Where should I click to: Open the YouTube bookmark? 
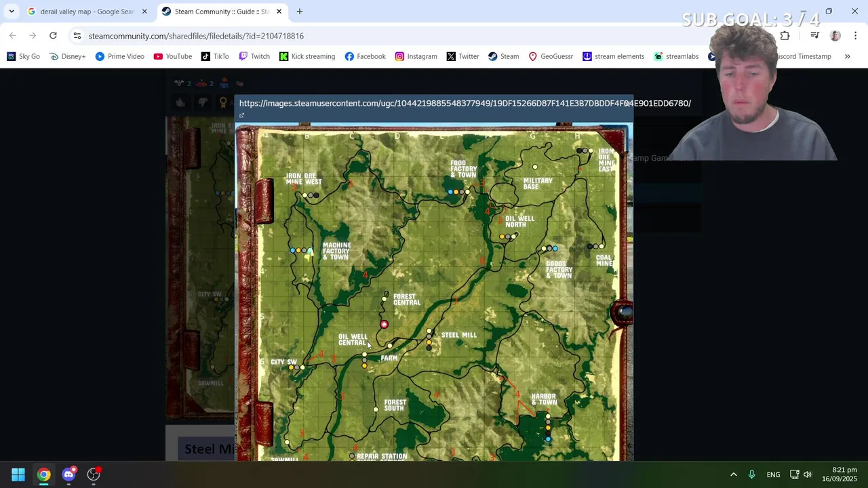pyautogui.click(x=173, y=56)
